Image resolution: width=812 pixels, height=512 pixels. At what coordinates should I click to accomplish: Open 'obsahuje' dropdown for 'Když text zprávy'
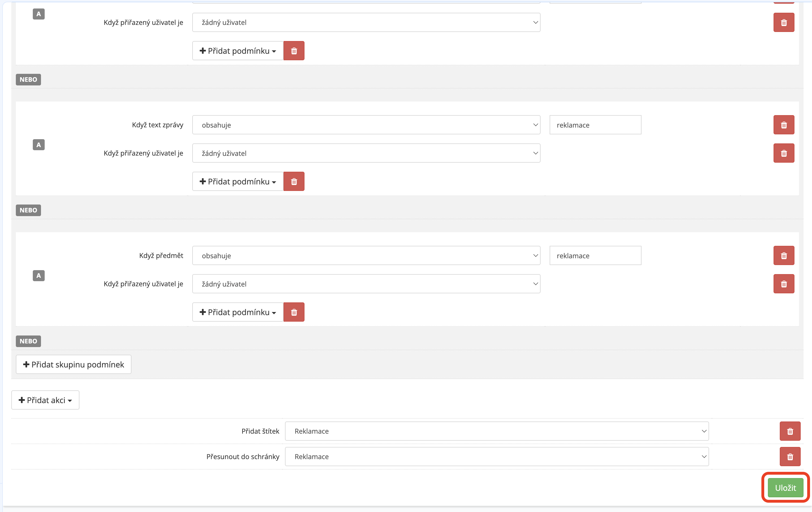[366, 125]
